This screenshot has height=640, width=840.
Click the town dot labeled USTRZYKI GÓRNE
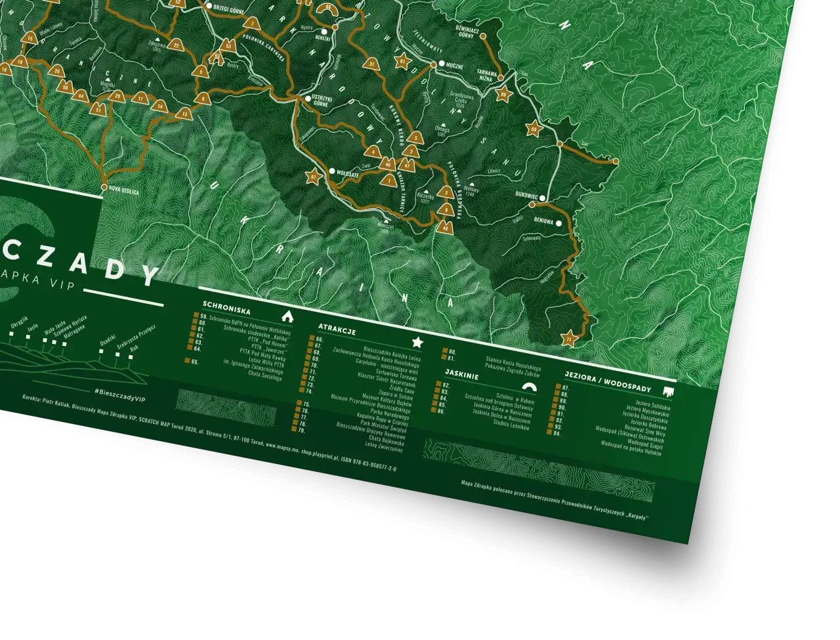pos(308,98)
